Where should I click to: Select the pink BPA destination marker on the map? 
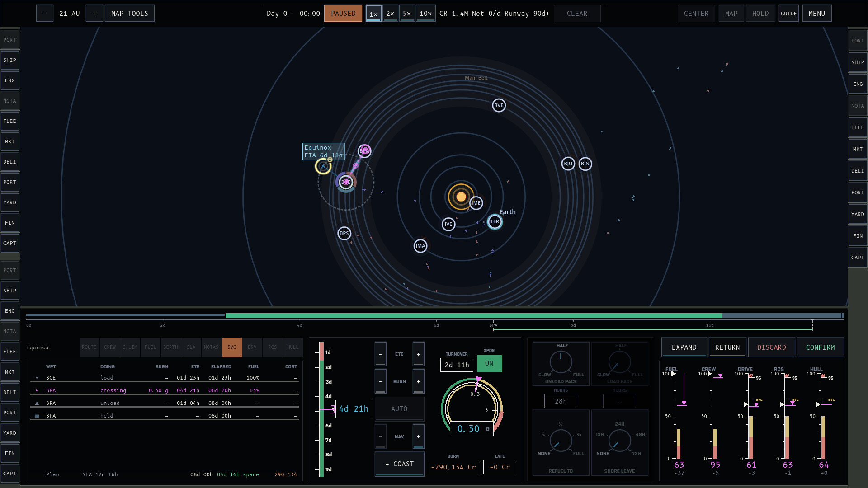[364, 150]
